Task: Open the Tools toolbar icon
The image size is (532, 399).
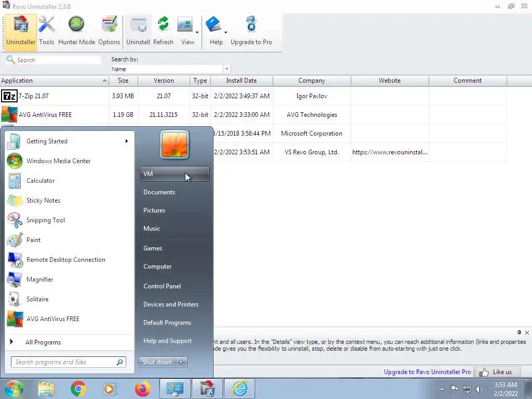Action: click(46, 31)
